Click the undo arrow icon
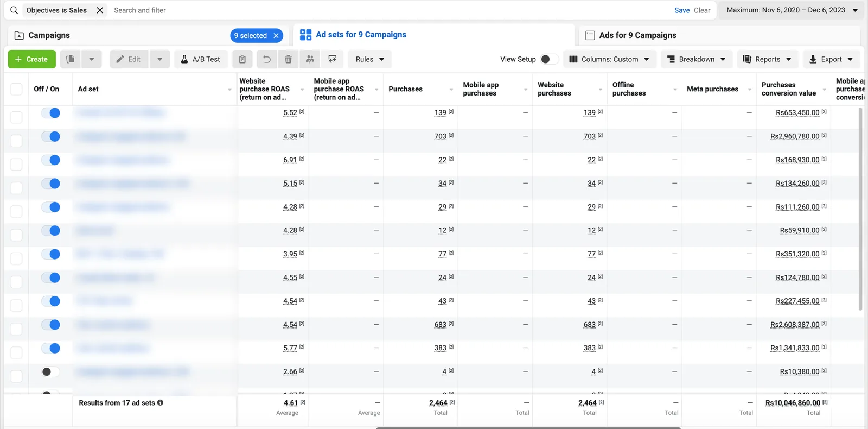The width and height of the screenshot is (868, 429). tap(266, 59)
